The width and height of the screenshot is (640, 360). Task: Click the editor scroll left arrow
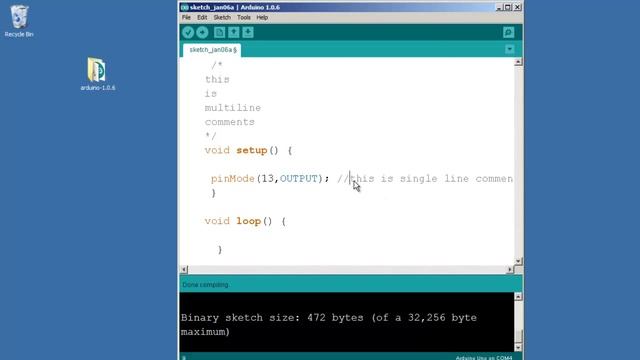(184, 269)
